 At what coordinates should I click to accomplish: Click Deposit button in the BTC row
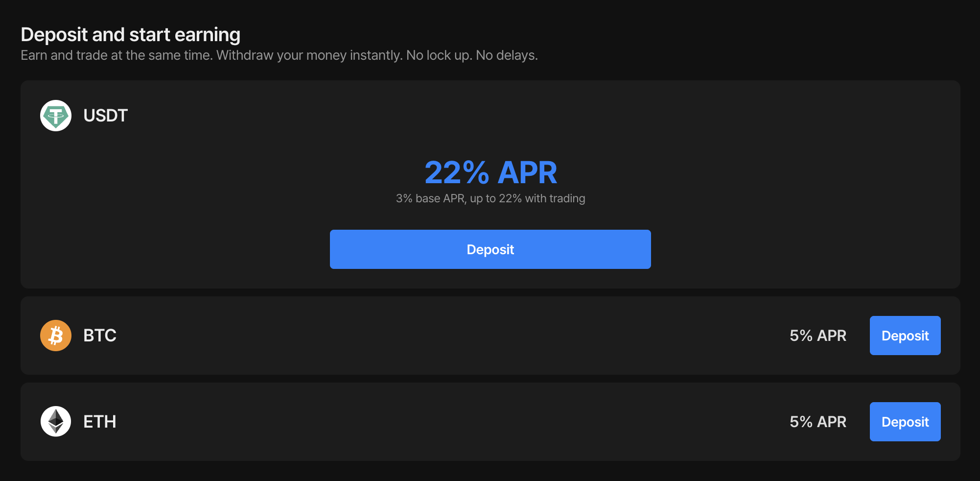(x=905, y=336)
